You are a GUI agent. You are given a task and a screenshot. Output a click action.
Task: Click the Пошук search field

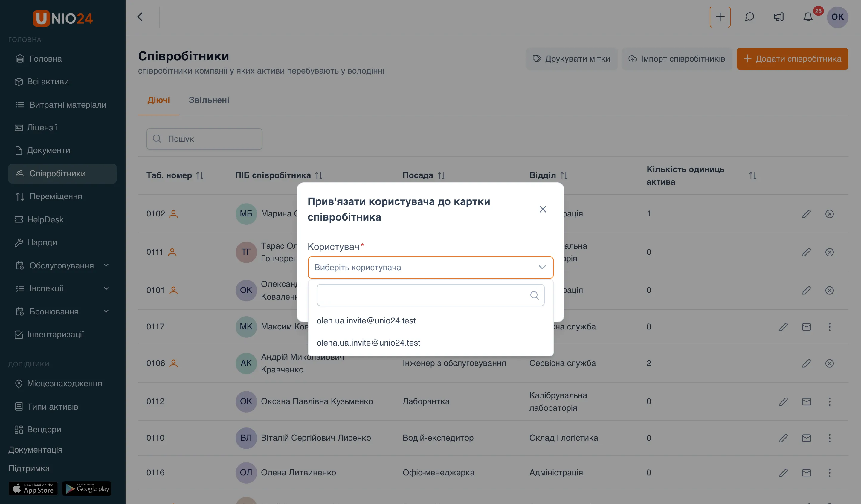coord(204,139)
